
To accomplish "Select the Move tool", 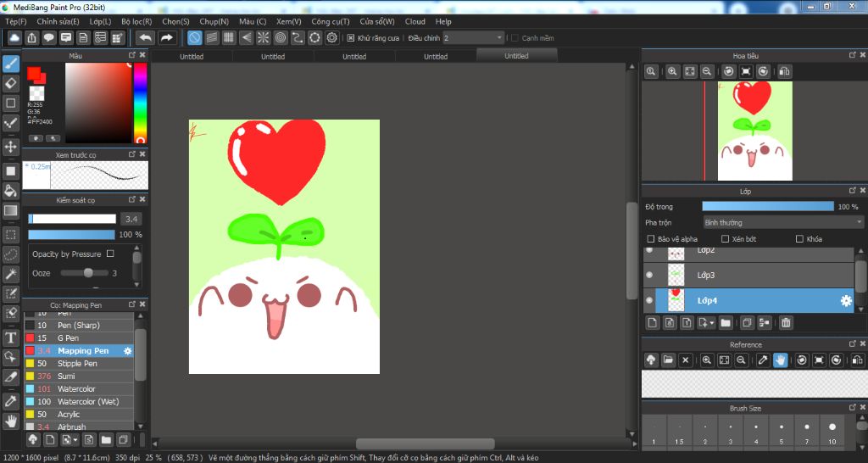I will (10, 147).
